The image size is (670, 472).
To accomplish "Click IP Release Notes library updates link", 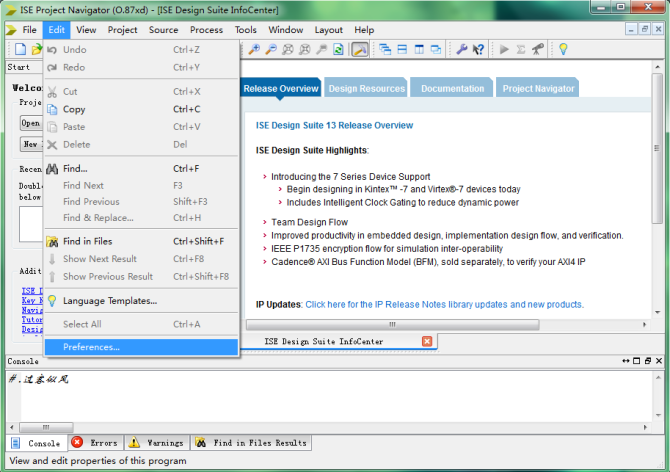I will (444, 305).
